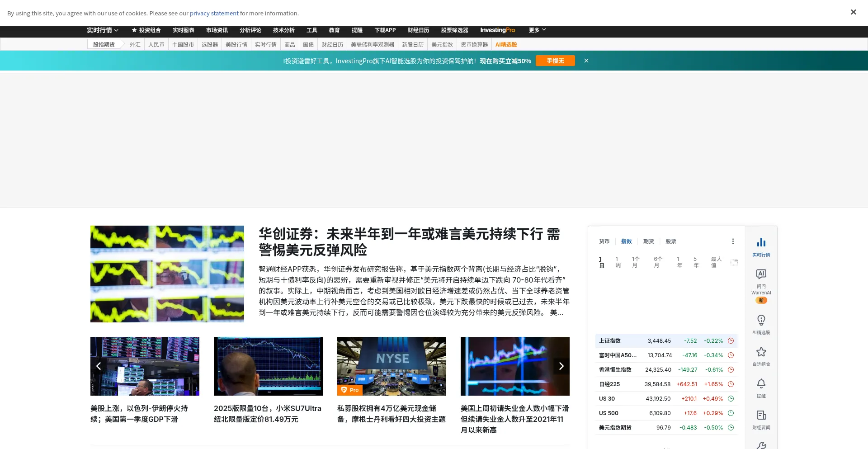Select 股票 tab in quotes widget
This screenshot has height=449, width=868.
(671, 241)
